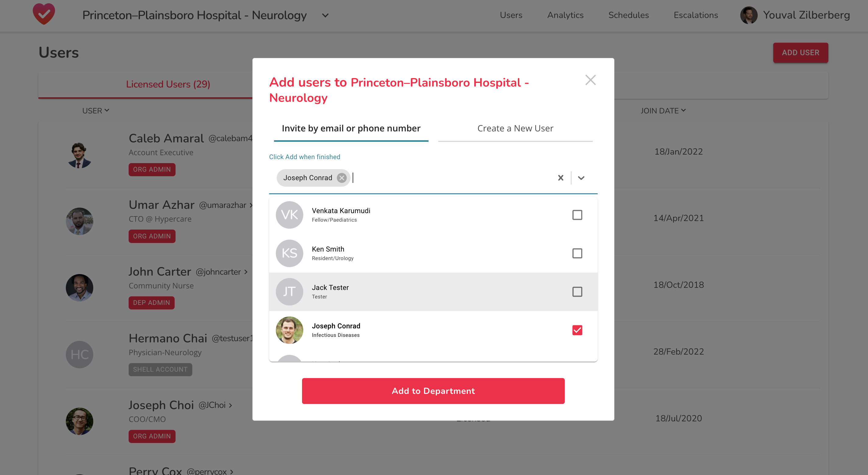Clear all selections with the X icon
Image resolution: width=868 pixels, height=475 pixels.
[560, 178]
